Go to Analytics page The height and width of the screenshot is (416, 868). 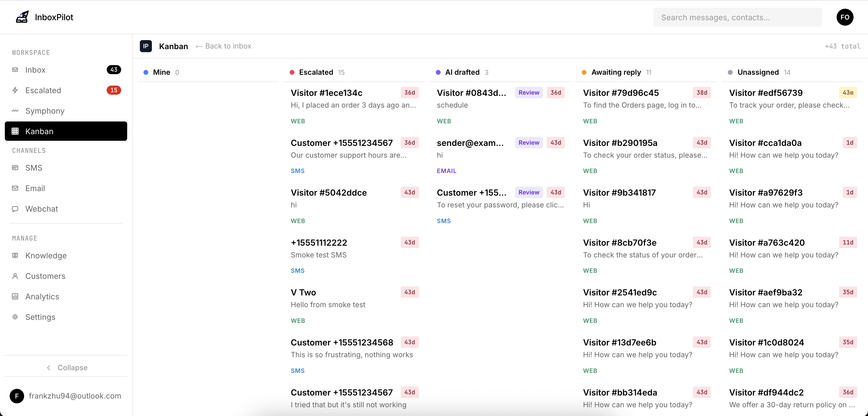click(66, 297)
